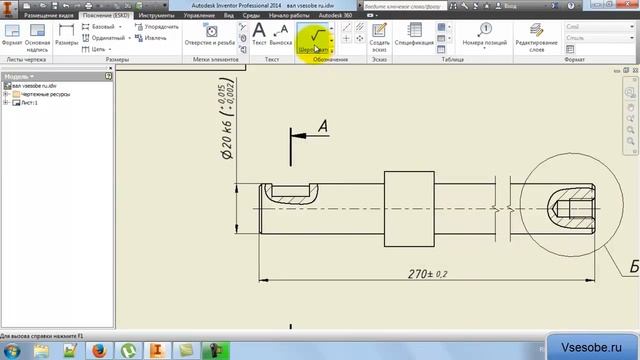Select the Отверстие и резьба notes tool
Screen dimensions: 640x360
click(210, 35)
